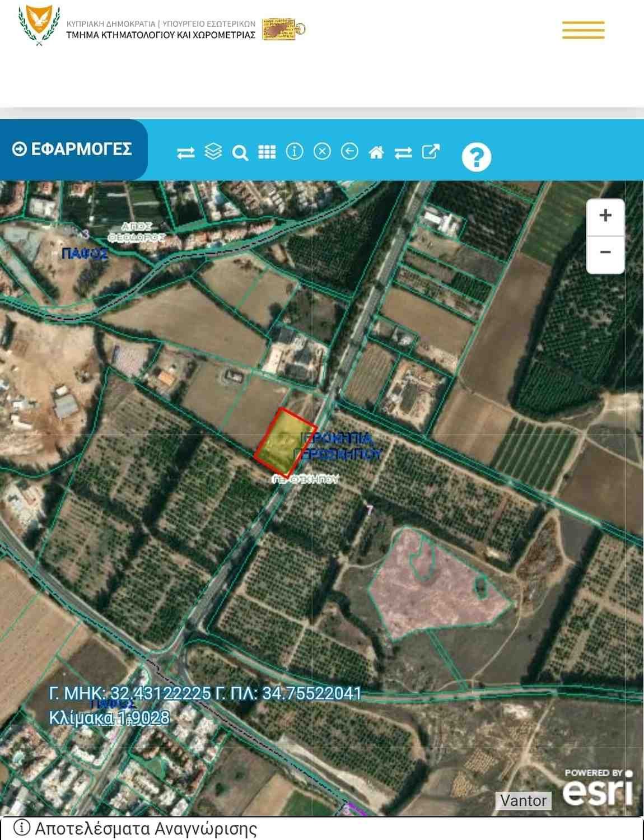Click the swap arrows icon beside the home icon
644x840 pixels.
coord(403,152)
